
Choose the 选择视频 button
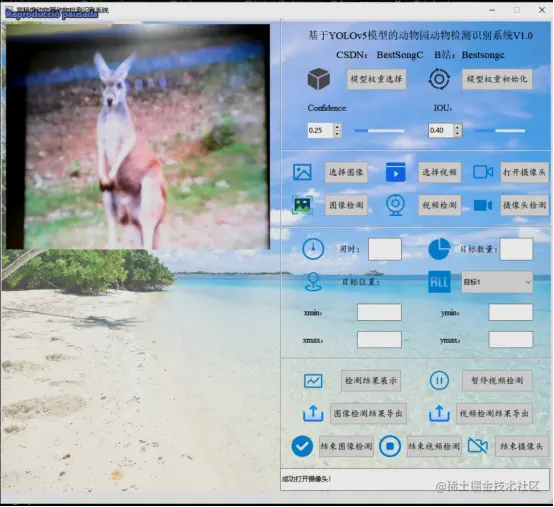coord(439,172)
